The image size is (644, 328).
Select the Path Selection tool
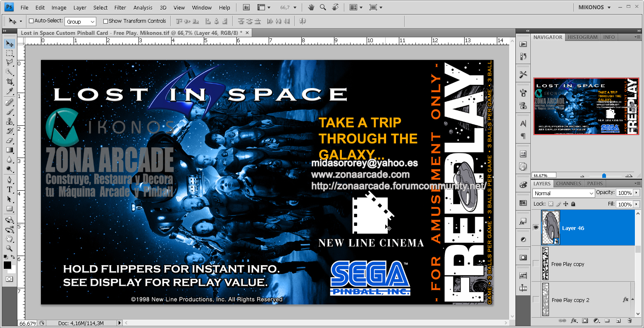[10, 199]
